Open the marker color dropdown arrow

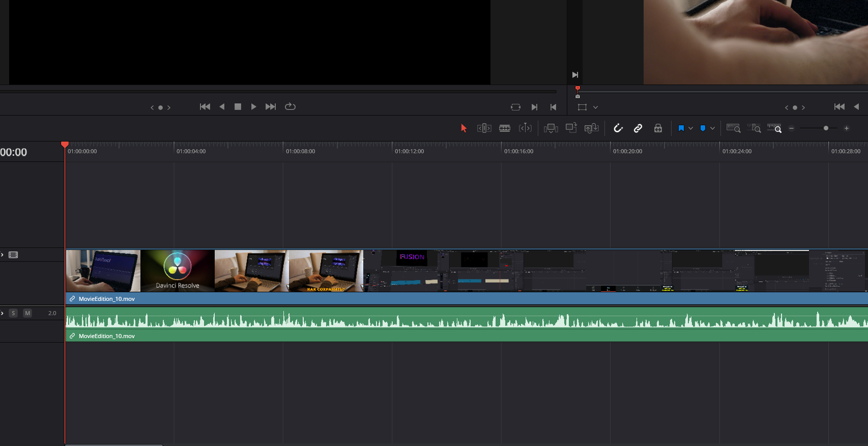pyautogui.click(x=712, y=128)
